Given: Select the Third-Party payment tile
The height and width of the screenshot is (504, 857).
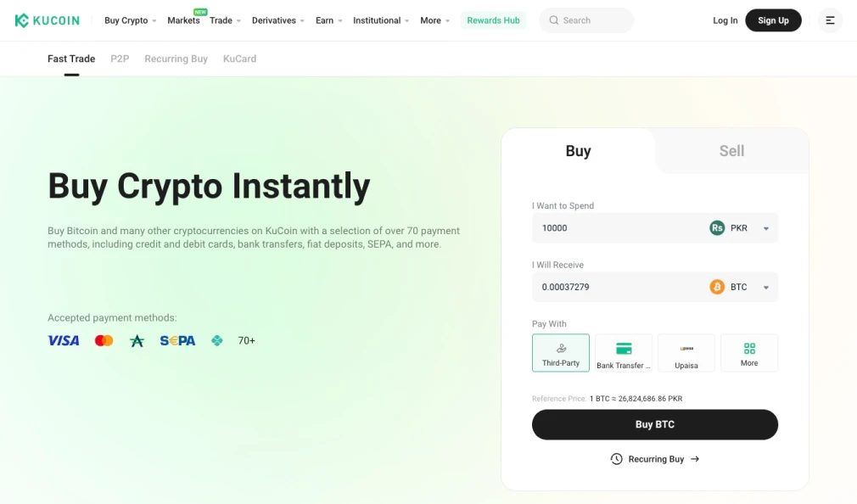Looking at the screenshot, I should 560,352.
